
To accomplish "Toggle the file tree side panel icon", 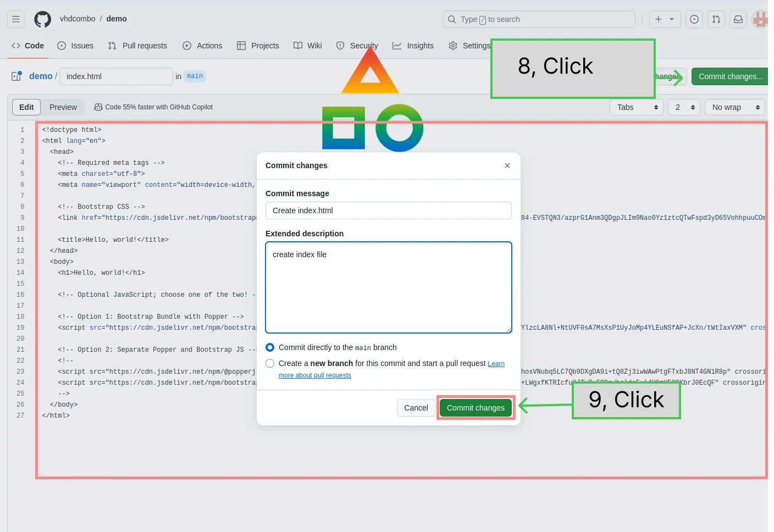I will [x=16, y=76].
